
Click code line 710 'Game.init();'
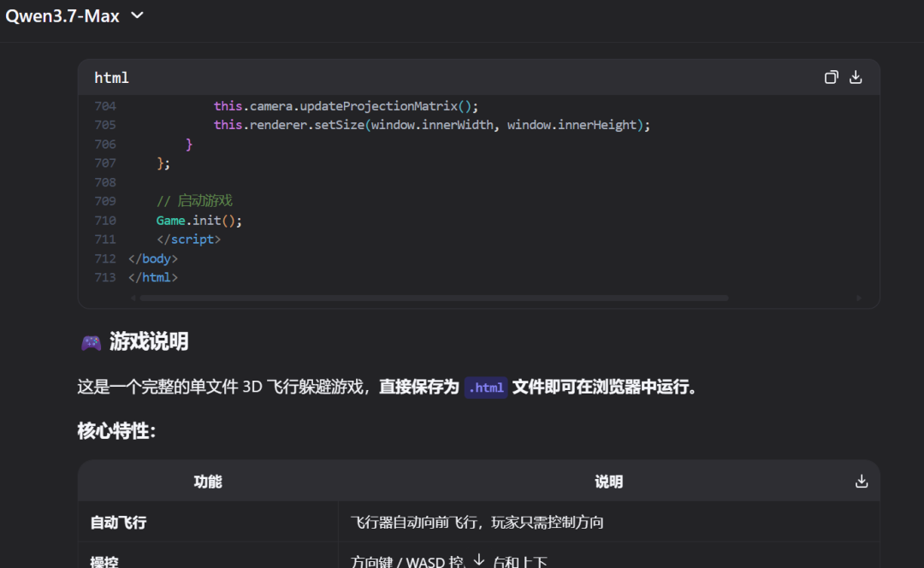point(199,221)
